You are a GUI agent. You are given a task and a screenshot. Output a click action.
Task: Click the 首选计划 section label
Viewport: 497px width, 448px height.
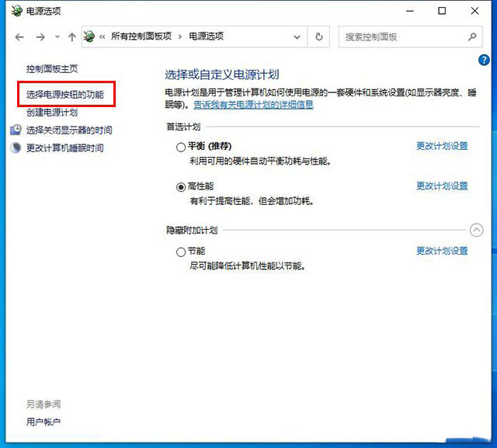point(183,127)
